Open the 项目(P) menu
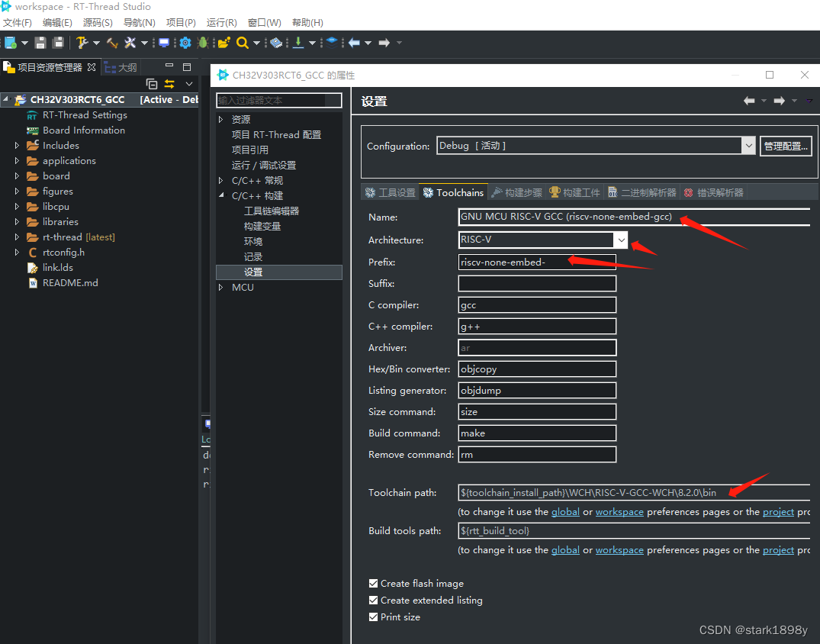The height and width of the screenshot is (644, 820). pos(180,22)
